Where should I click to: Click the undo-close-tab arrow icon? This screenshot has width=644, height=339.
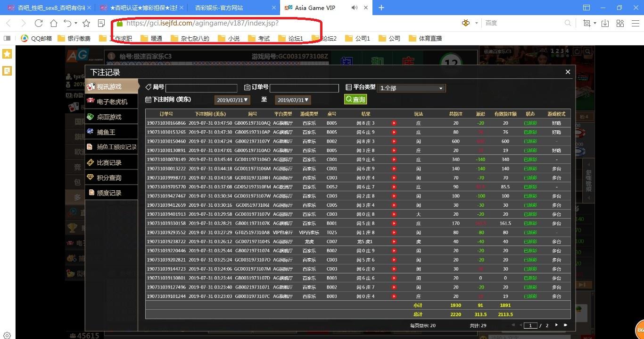67,23
